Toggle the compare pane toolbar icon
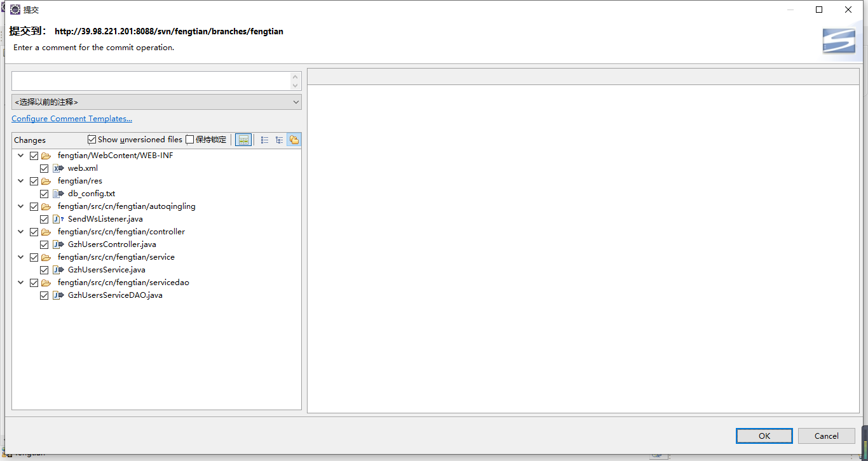 (243, 140)
